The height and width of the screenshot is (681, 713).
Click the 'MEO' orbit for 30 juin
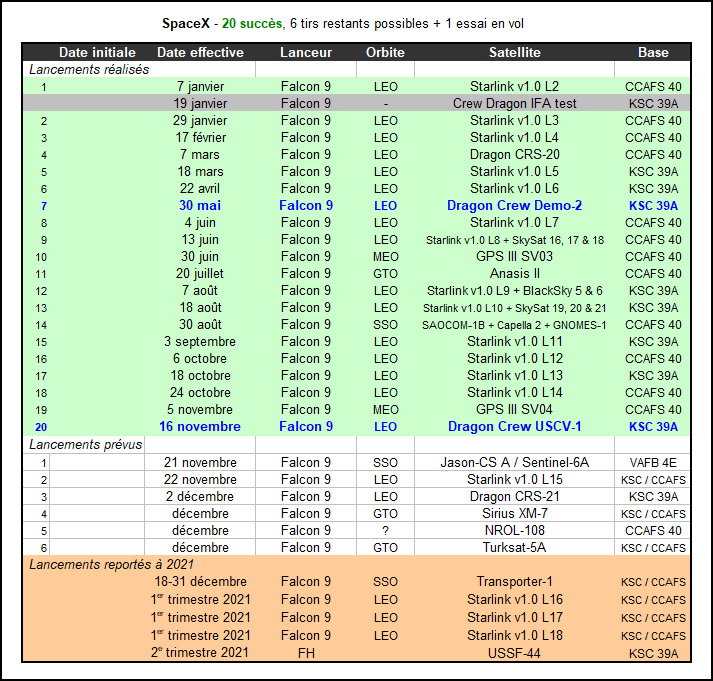coord(386,256)
